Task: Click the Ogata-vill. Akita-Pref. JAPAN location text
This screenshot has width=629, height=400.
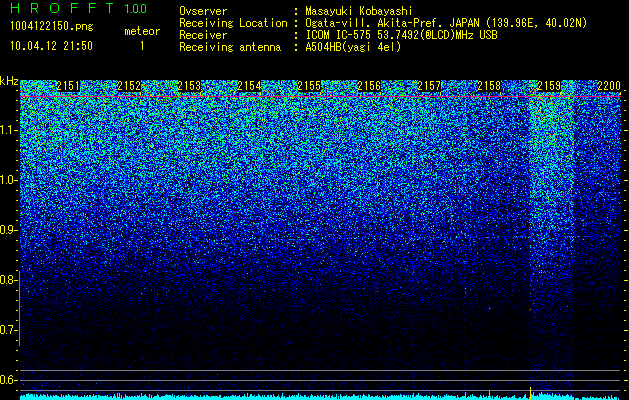Action: [446, 23]
